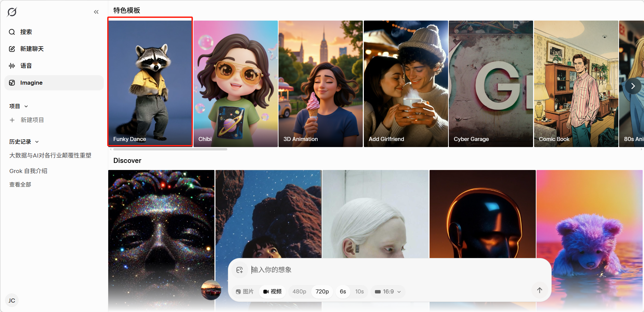This screenshot has height=312, width=644.
Task: Open the 16:9 aspect ratio dropdown
Action: 388,291
